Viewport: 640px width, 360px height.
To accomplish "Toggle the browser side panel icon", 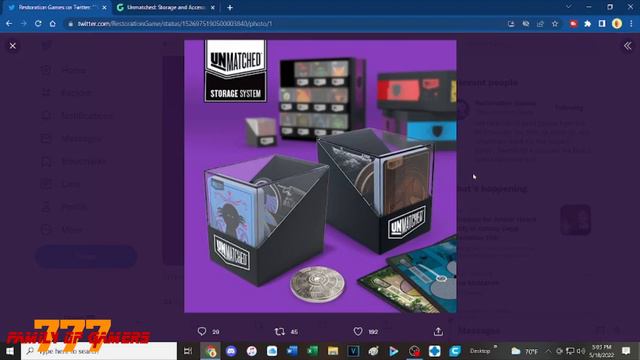I will 602,24.
